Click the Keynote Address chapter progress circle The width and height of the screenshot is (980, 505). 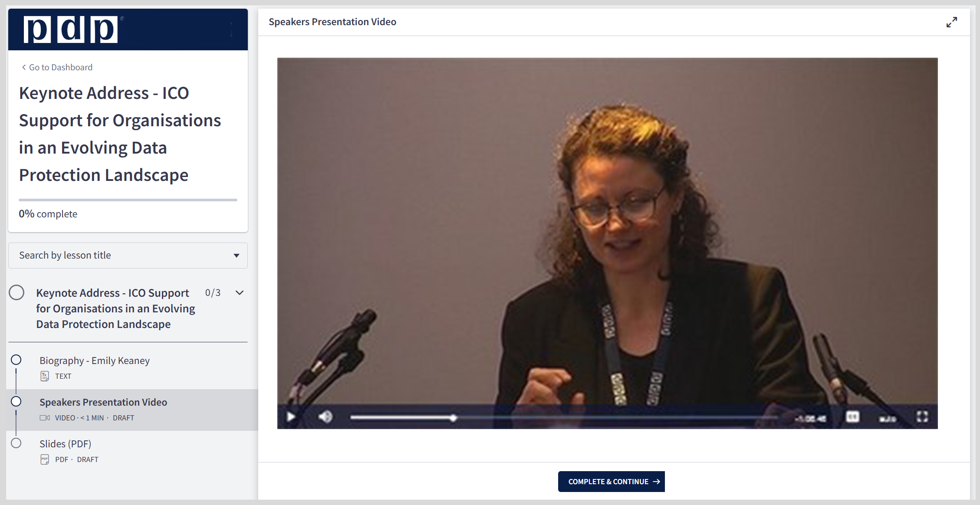[x=16, y=292]
